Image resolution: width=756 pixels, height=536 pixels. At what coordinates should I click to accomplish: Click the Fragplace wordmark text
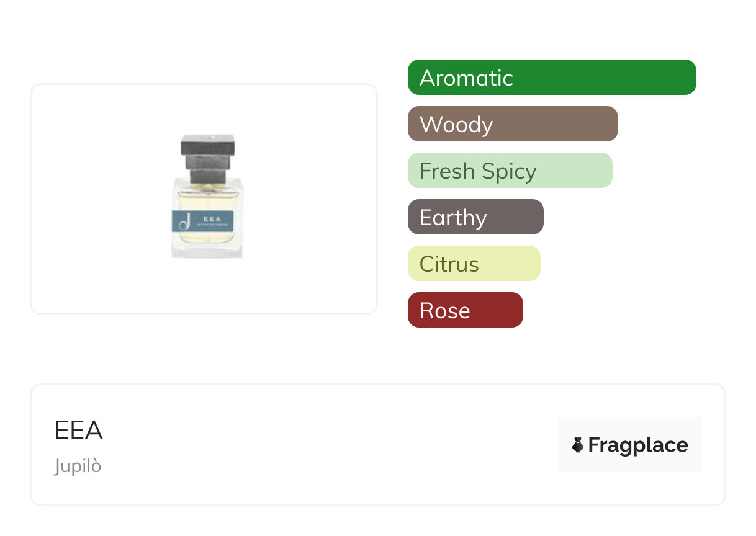(637, 445)
